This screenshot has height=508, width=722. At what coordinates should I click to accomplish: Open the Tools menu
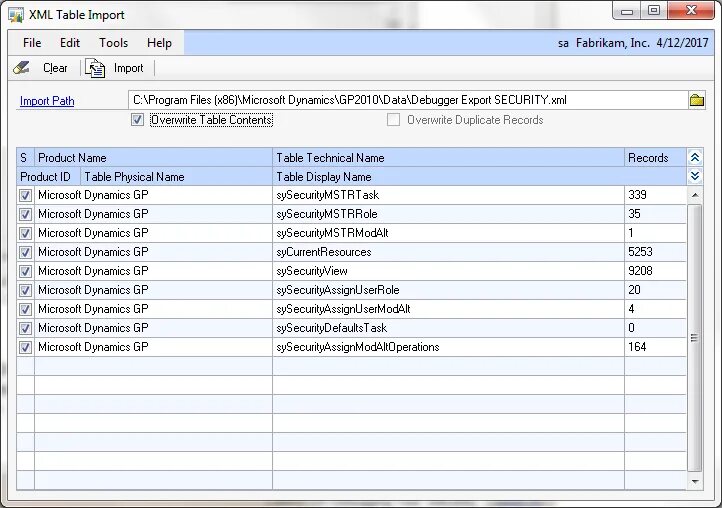pyautogui.click(x=113, y=43)
